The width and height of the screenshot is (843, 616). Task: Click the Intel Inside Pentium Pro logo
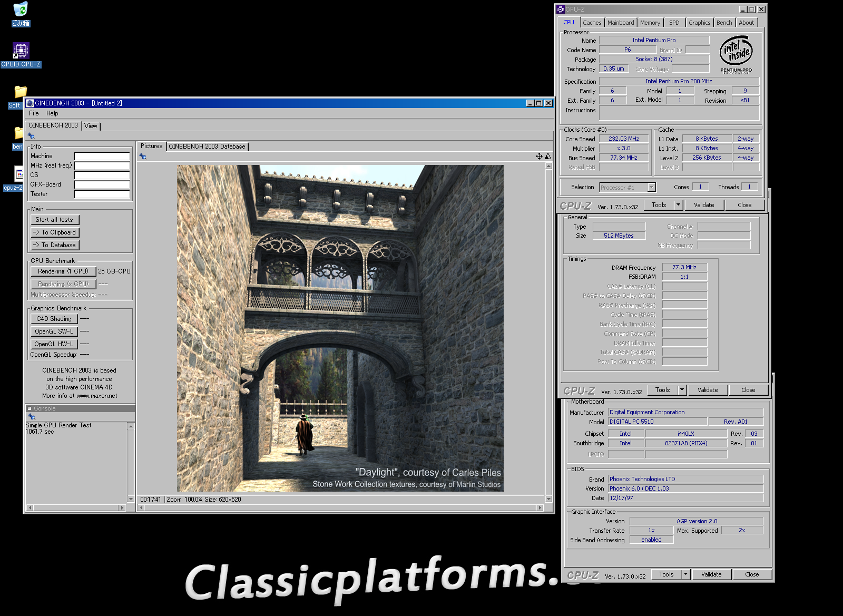tap(736, 54)
